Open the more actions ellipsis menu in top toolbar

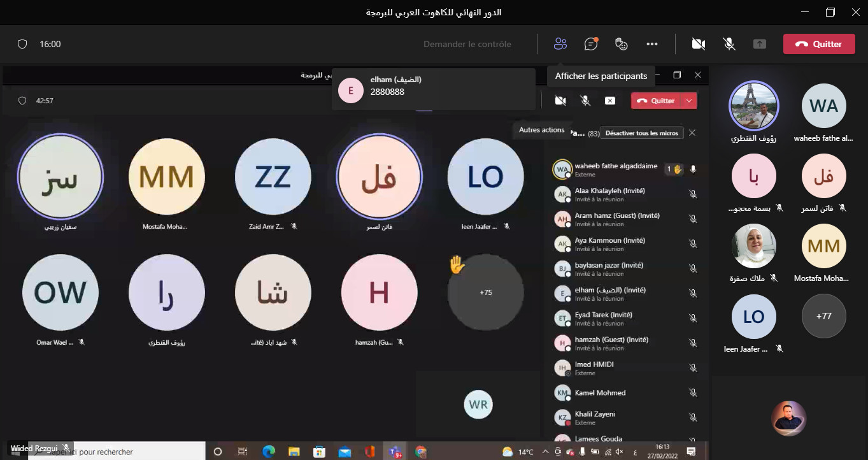[x=652, y=44]
